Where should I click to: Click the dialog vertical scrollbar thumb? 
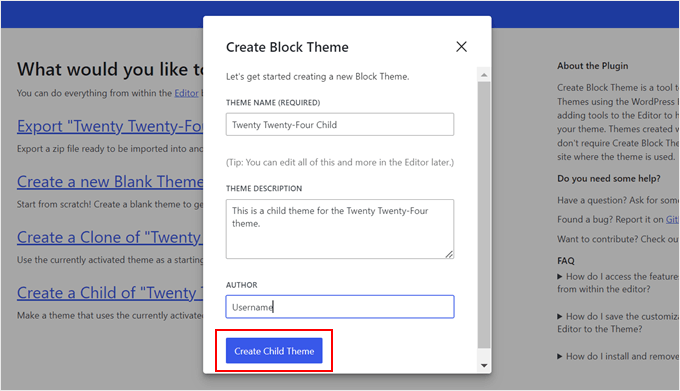484,215
